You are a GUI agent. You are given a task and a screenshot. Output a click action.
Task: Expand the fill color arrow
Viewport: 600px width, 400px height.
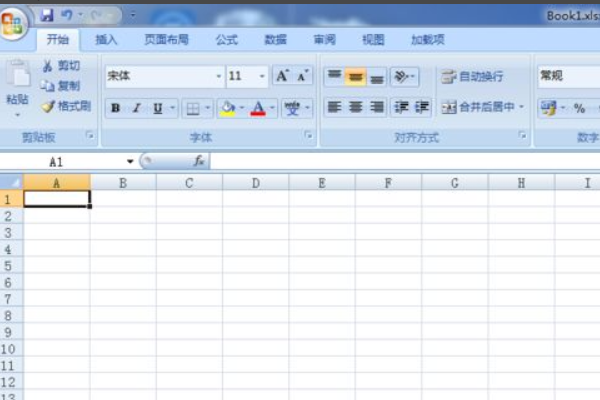[x=242, y=108]
